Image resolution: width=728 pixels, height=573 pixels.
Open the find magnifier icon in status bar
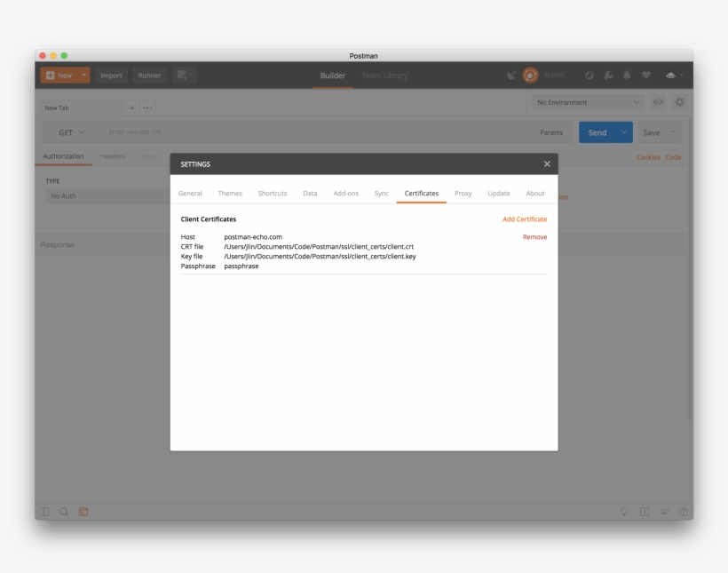(x=64, y=512)
